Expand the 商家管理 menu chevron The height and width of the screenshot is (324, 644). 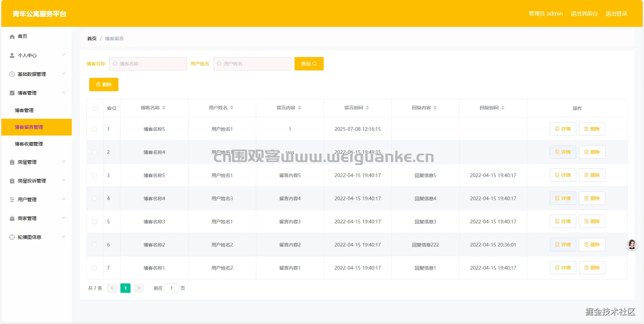(x=64, y=218)
